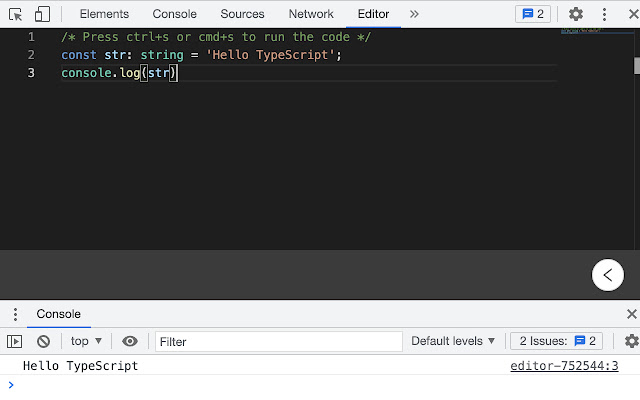Switch to the Elements tab
This screenshot has height=400, width=640.
coord(104,14)
